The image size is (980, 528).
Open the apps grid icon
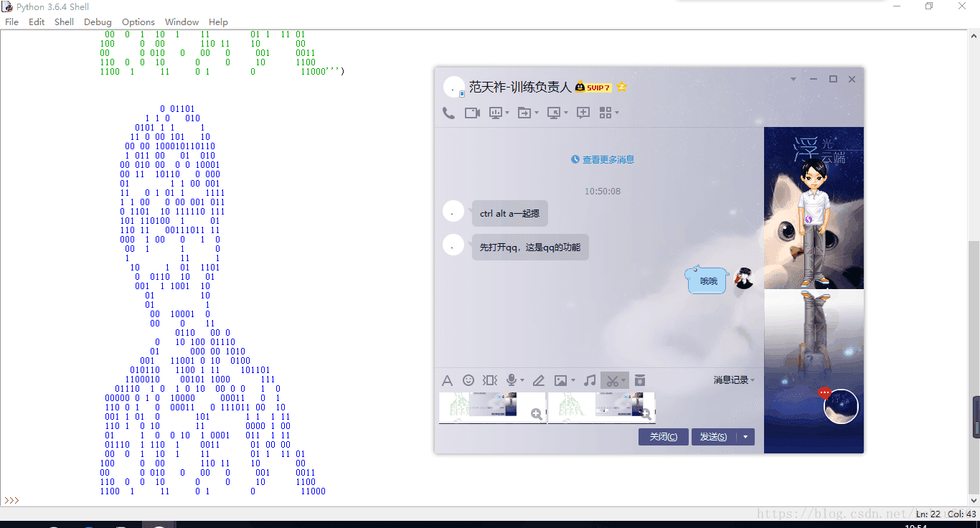click(x=606, y=113)
